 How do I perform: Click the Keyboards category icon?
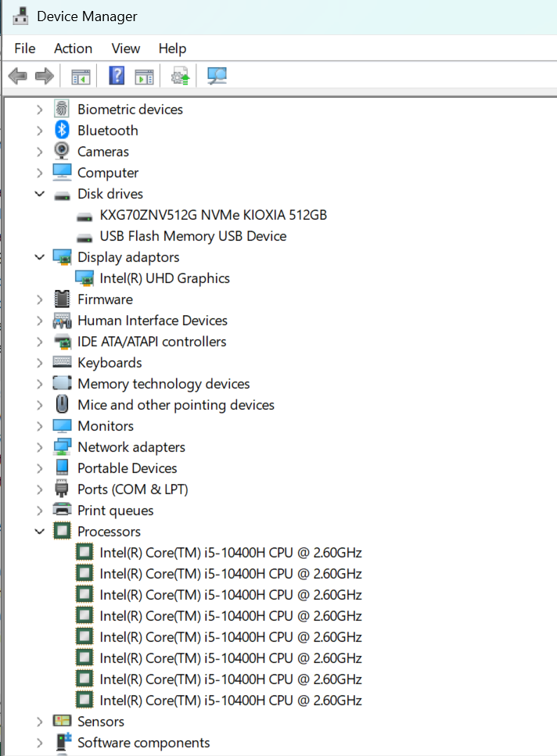[x=62, y=362]
